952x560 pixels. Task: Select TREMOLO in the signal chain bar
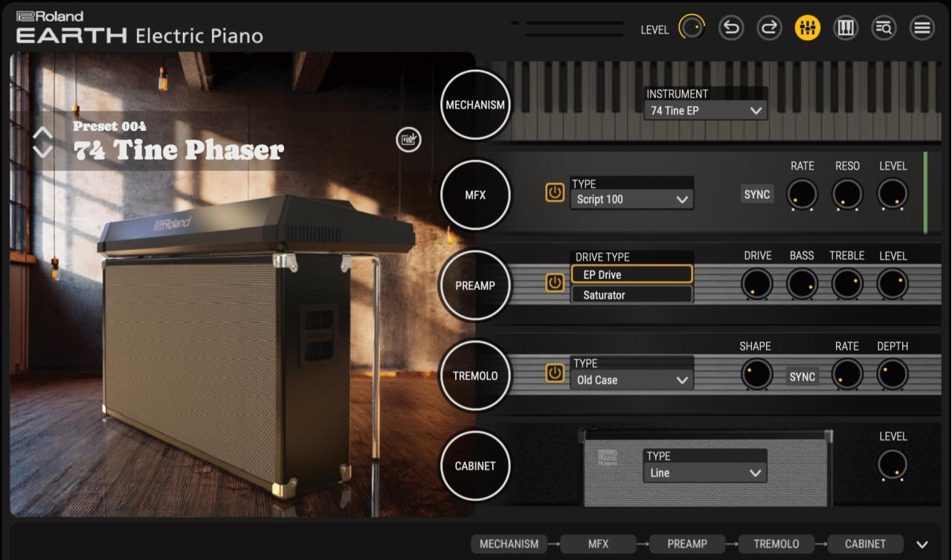[776, 544]
